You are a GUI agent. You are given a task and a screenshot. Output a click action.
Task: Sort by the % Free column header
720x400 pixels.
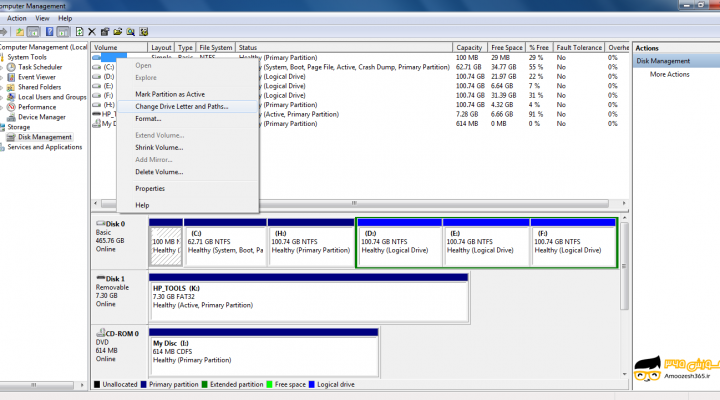click(x=539, y=48)
